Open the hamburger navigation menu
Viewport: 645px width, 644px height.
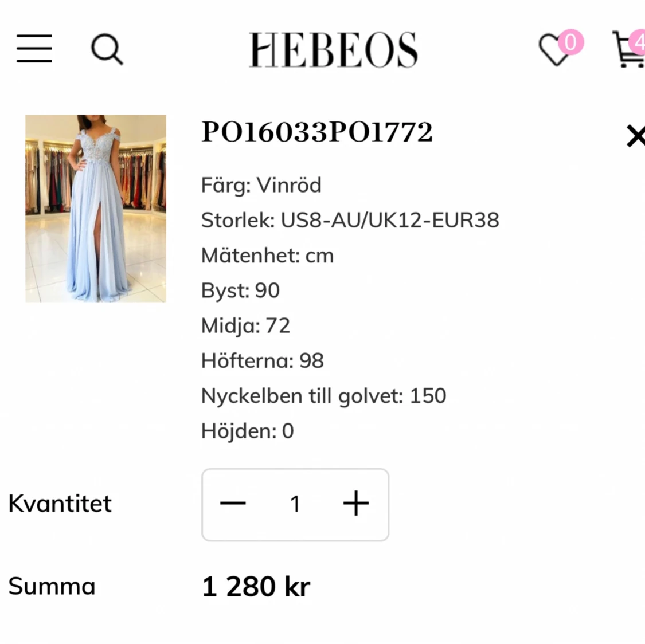[x=34, y=49]
